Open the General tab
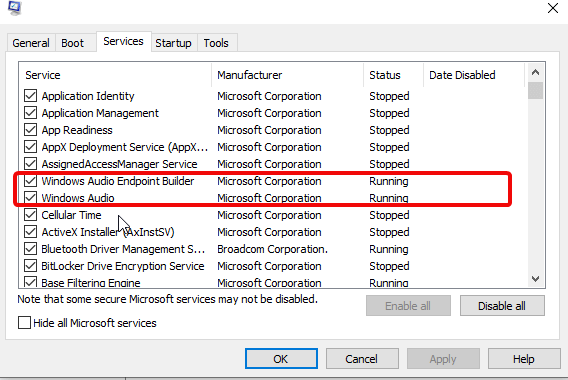The height and width of the screenshot is (380, 568). [x=31, y=43]
